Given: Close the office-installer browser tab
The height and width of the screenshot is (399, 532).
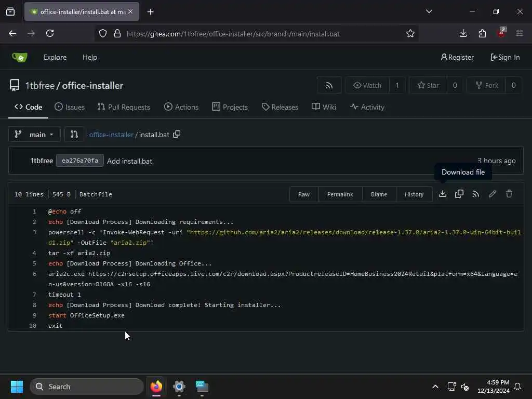Looking at the screenshot, I should point(130,11).
